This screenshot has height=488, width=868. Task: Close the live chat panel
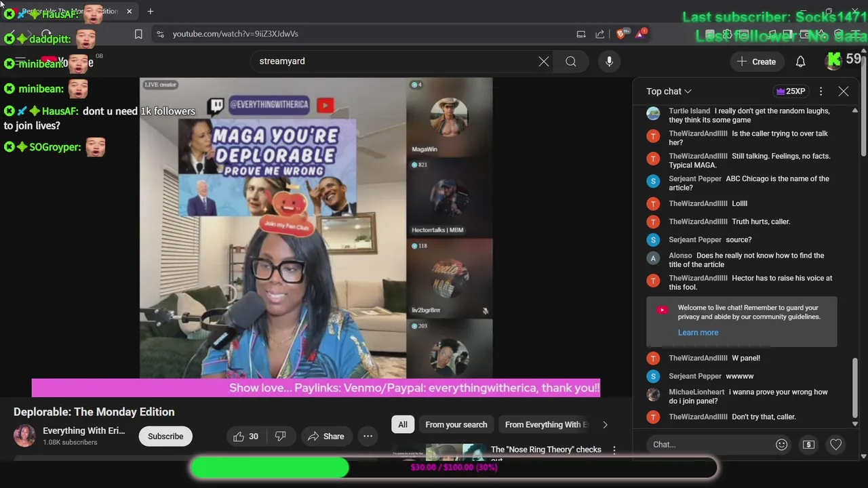coord(844,91)
